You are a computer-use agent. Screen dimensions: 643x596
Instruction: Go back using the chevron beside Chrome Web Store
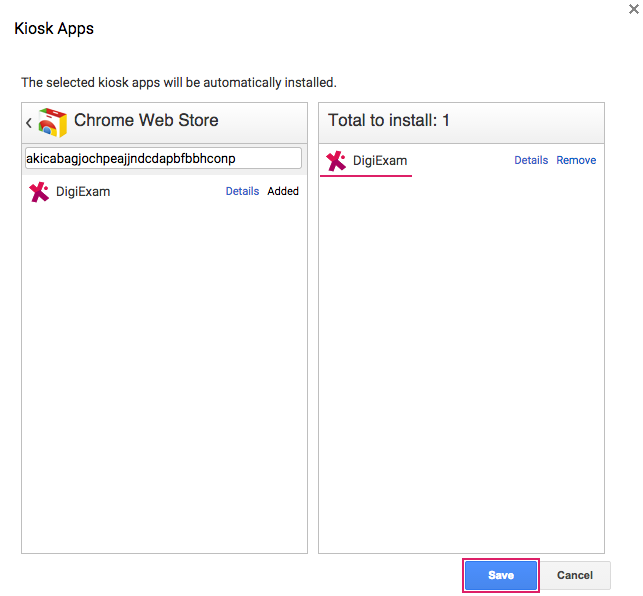pyautogui.click(x=29, y=122)
